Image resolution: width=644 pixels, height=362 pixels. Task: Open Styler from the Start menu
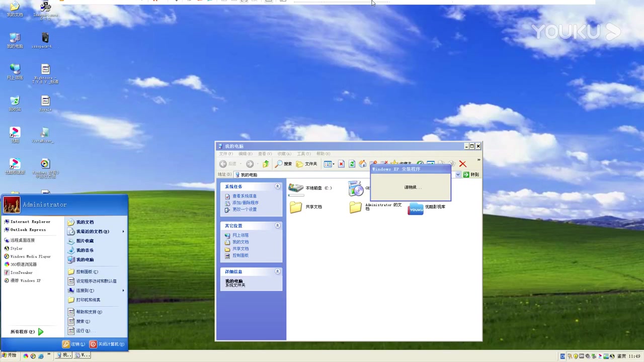[16, 248]
